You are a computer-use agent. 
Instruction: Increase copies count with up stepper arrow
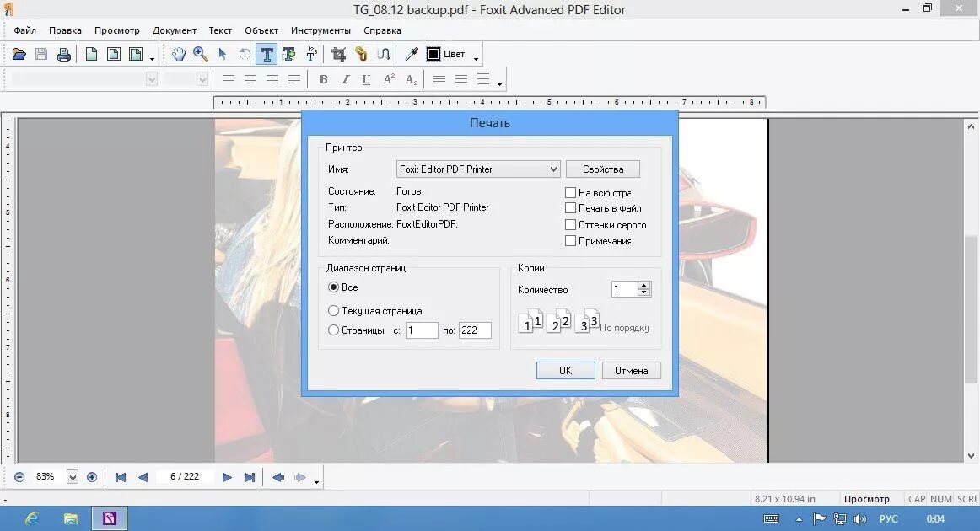(644, 286)
